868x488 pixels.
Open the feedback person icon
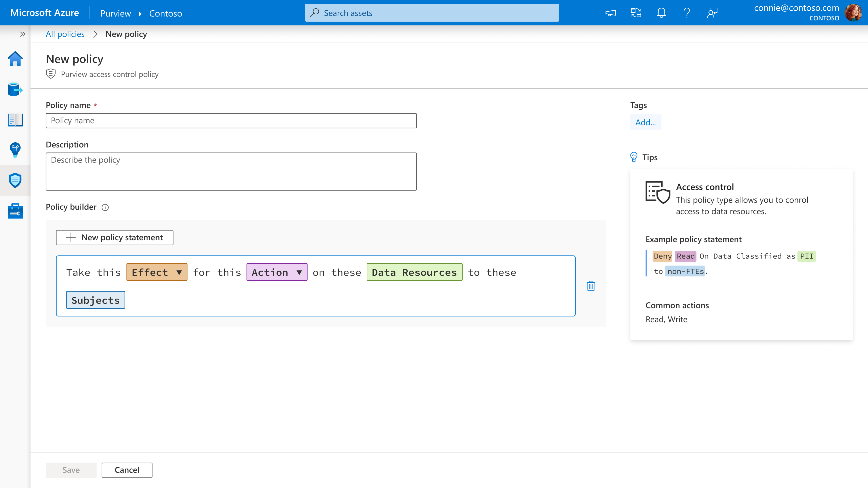[x=712, y=13]
